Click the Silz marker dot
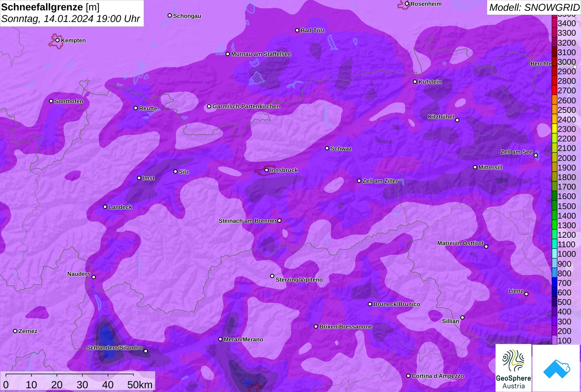This screenshot has height=392, width=581. (x=176, y=171)
